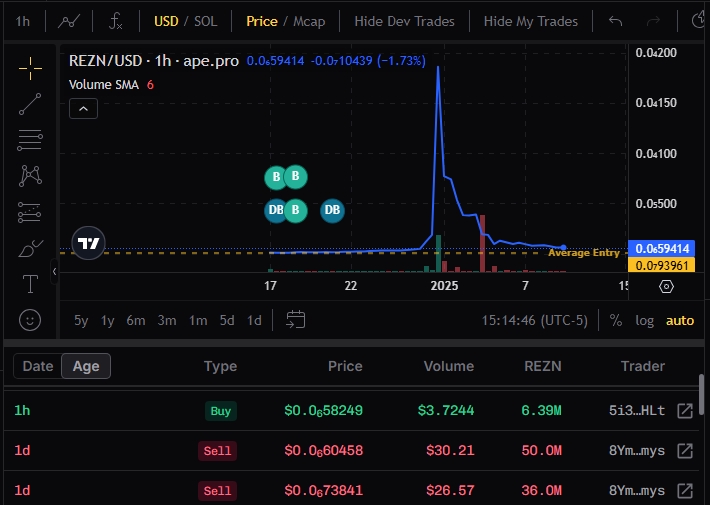Open the 1h interval dropdown

click(x=21, y=21)
